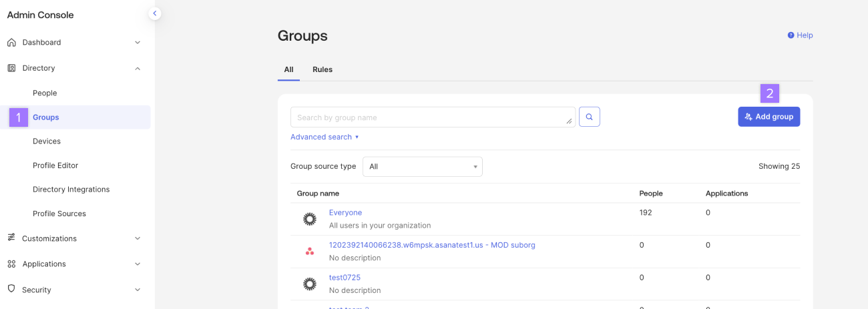Collapse the Directory section chevron
868x309 pixels.
coord(138,68)
